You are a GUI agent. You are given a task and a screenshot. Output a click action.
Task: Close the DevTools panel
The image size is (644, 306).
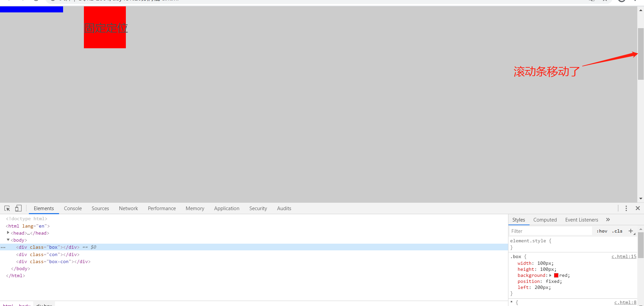pyautogui.click(x=638, y=208)
